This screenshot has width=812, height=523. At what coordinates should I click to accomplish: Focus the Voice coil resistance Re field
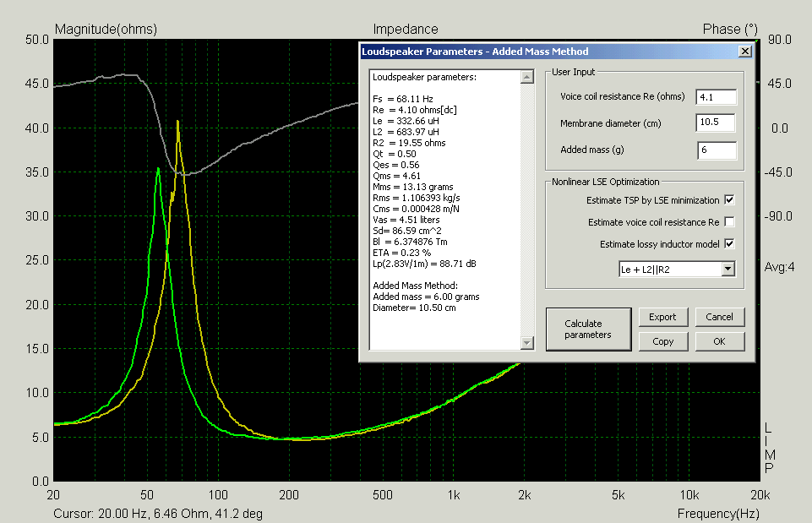pyautogui.click(x=717, y=97)
